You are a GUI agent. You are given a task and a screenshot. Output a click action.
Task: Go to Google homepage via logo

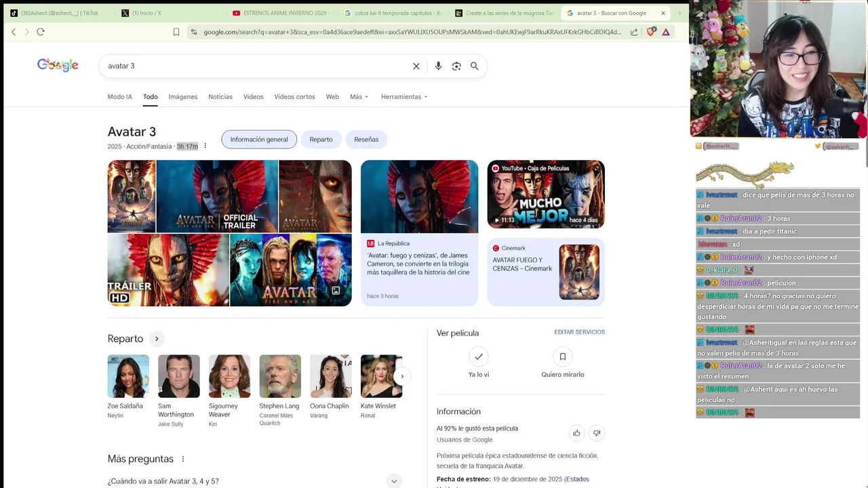coord(58,65)
